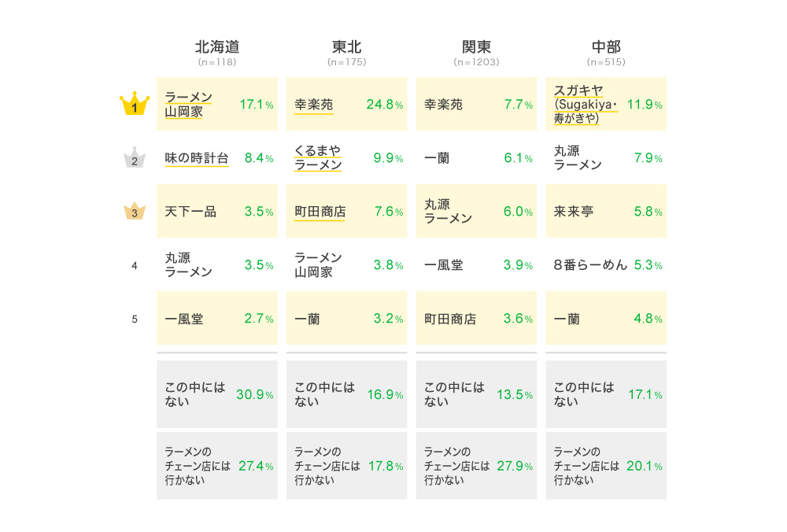787x532 pixels.
Task: Click underlined 町田商店 in the 東北 column
Action: (320, 212)
